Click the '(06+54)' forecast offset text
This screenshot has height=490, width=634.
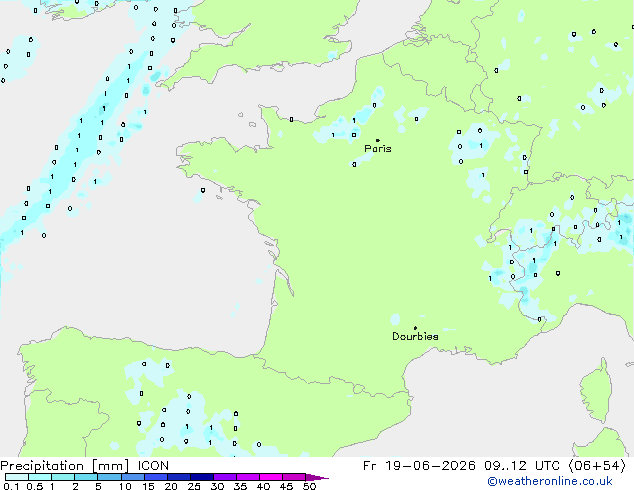point(597,466)
